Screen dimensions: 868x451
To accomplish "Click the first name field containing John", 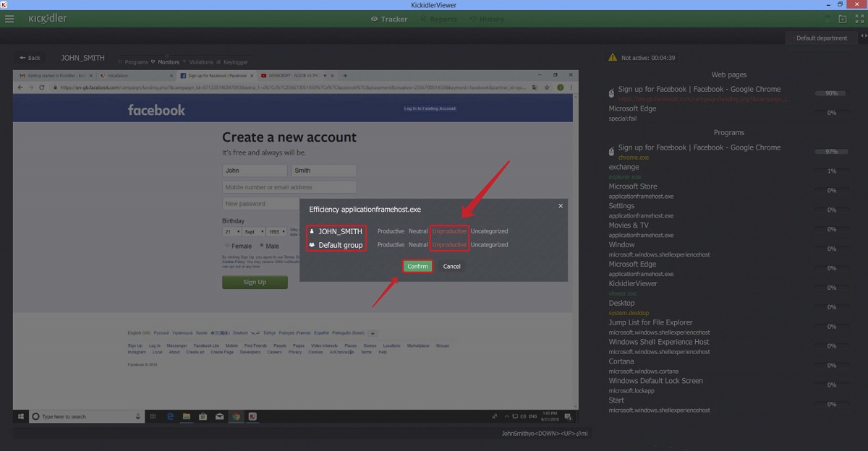I will tap(255, 171).
